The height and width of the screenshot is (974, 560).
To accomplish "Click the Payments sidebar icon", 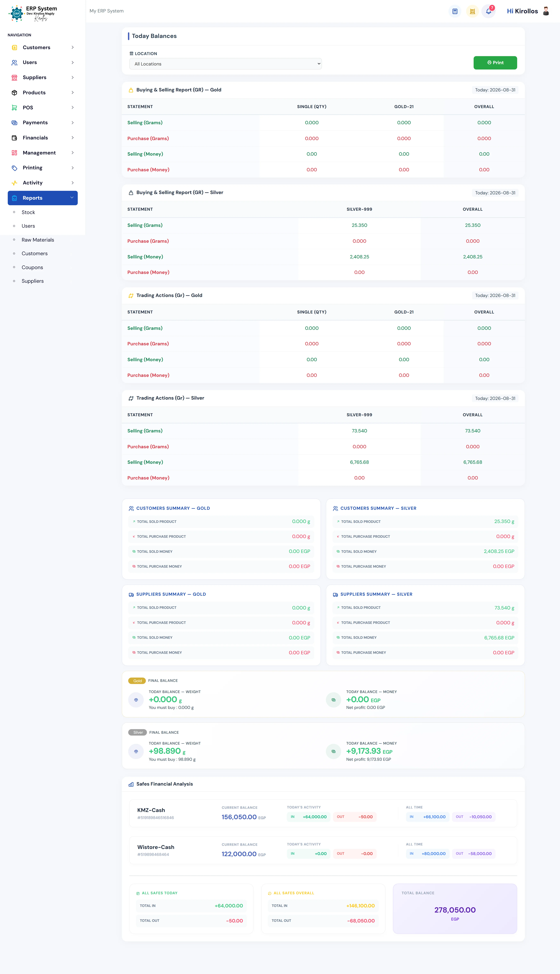I will coord(14,123).
